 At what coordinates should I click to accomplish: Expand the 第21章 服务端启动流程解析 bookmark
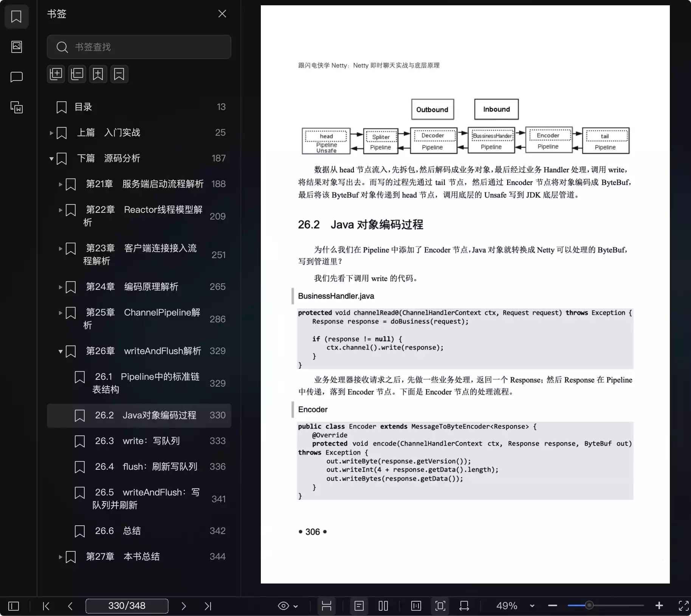[60, 184]
